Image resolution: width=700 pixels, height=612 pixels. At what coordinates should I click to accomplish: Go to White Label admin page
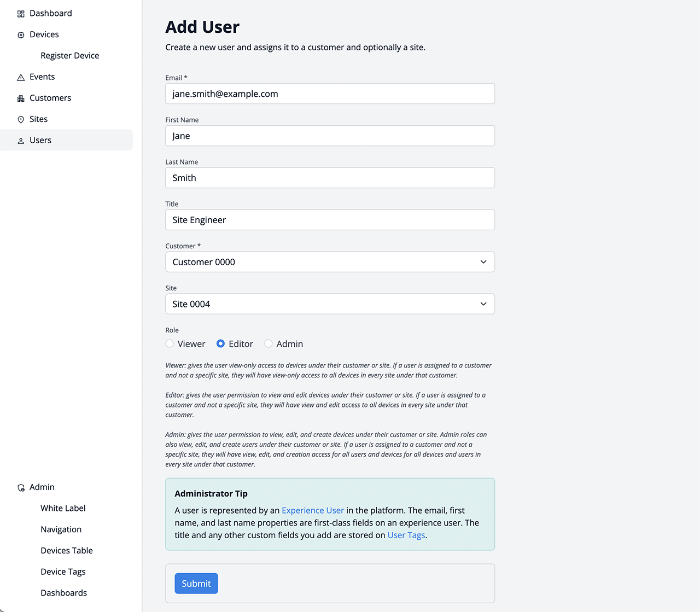pos(63,508)
